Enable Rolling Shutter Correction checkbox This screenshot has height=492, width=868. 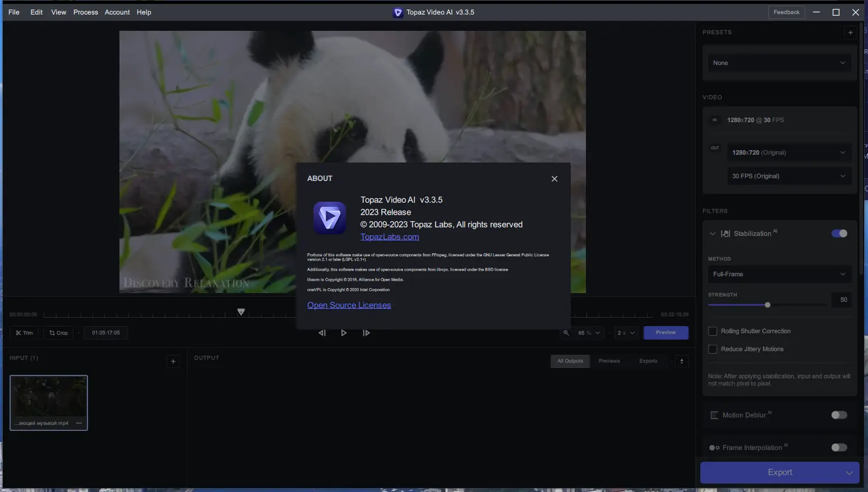pos(713,331)
